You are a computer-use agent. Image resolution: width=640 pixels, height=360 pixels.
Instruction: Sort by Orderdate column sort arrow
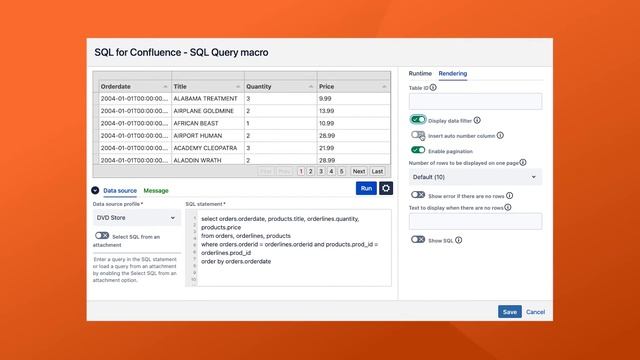165,87
